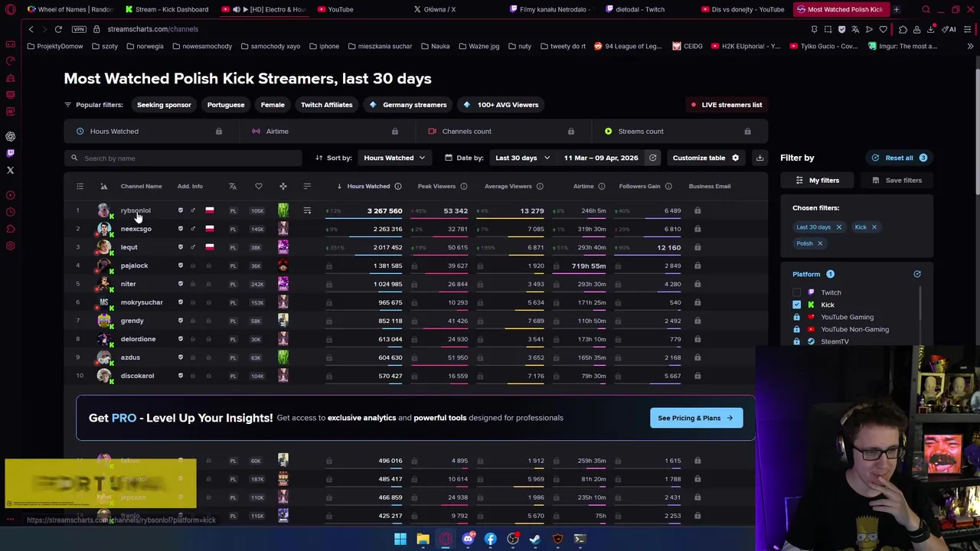
Task: Click the game thumbnail in lequt row
Action: pyautogui.click(x=283, y=247)
